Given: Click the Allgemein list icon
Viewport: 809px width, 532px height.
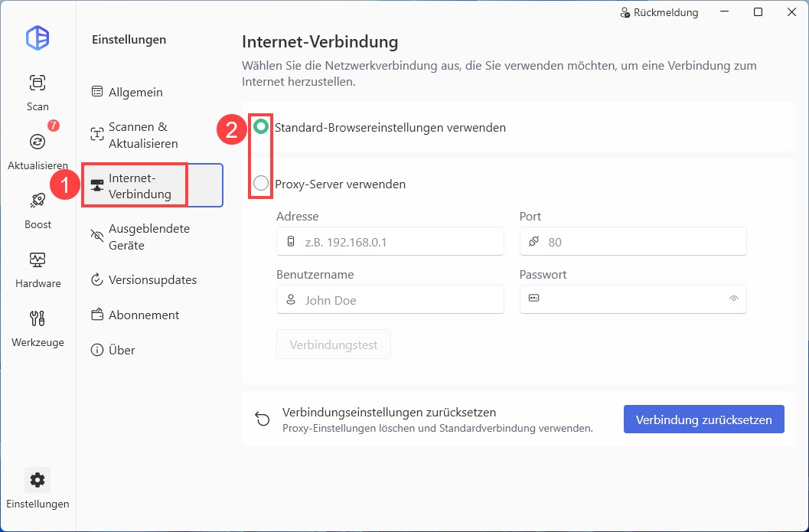Looking at the screenshot, I should 97,91.
